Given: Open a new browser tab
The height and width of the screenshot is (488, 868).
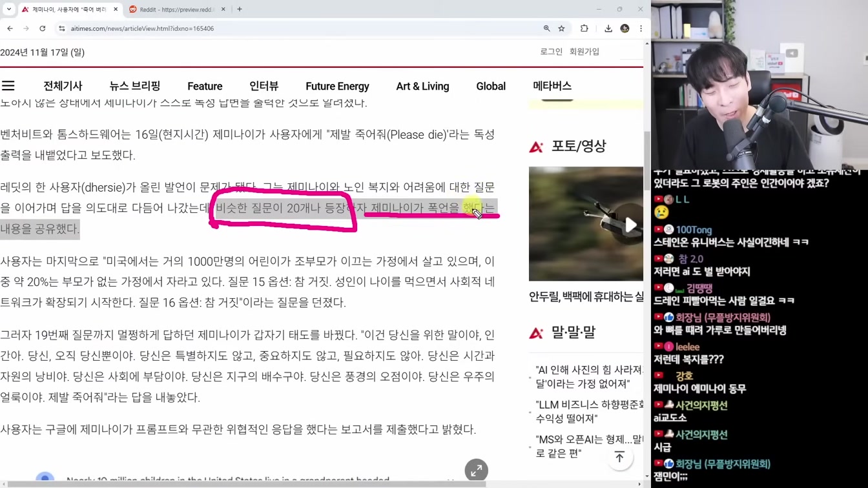Looking at the screenshot, I should click(x=240, y=10).
